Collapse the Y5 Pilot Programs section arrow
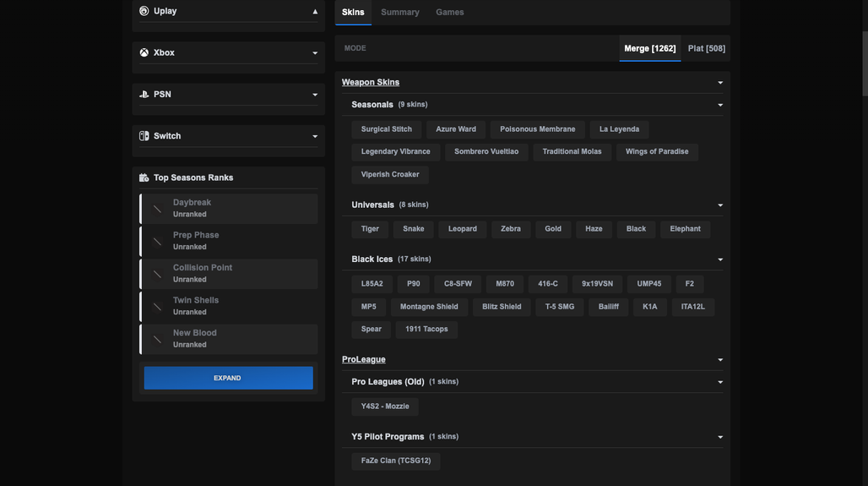The height and width of the screenshot is (486, 868). tap(720, 437)
